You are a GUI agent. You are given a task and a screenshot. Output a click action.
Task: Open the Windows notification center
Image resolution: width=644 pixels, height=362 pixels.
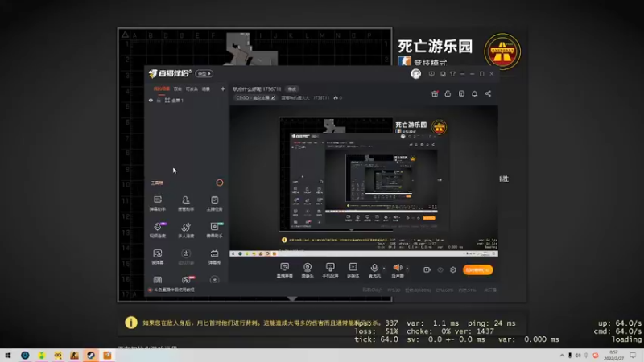pos(633,356)
